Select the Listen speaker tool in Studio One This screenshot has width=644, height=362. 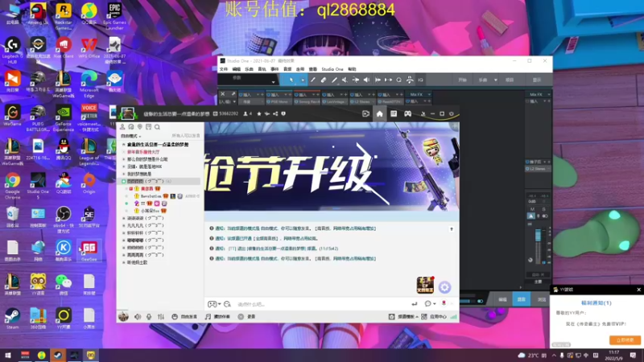tap(366, 80)
